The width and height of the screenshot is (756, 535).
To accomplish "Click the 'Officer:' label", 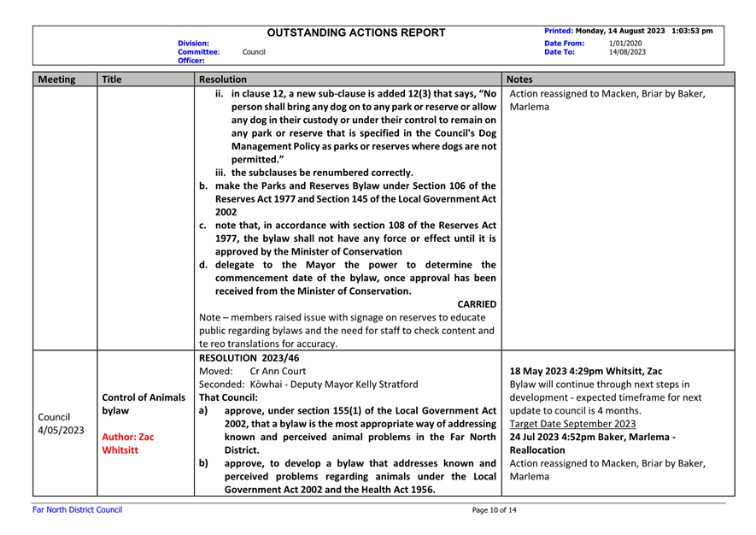I will [x=191, y=61].
